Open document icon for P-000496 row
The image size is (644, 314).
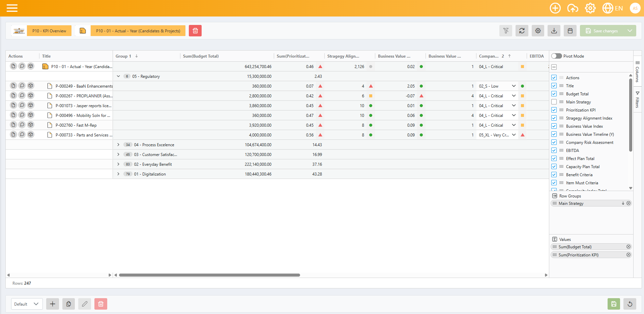click(13, 115)
